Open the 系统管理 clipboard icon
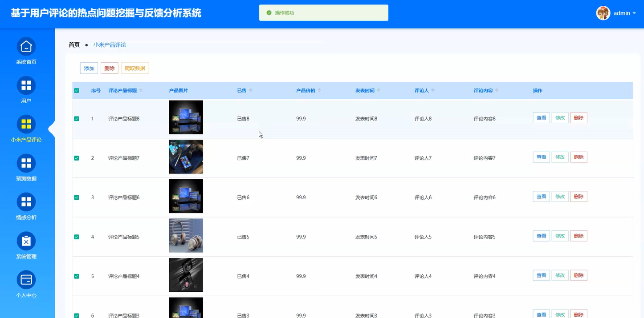This screenshot has height=318, width=644. (x=26, y=241)
